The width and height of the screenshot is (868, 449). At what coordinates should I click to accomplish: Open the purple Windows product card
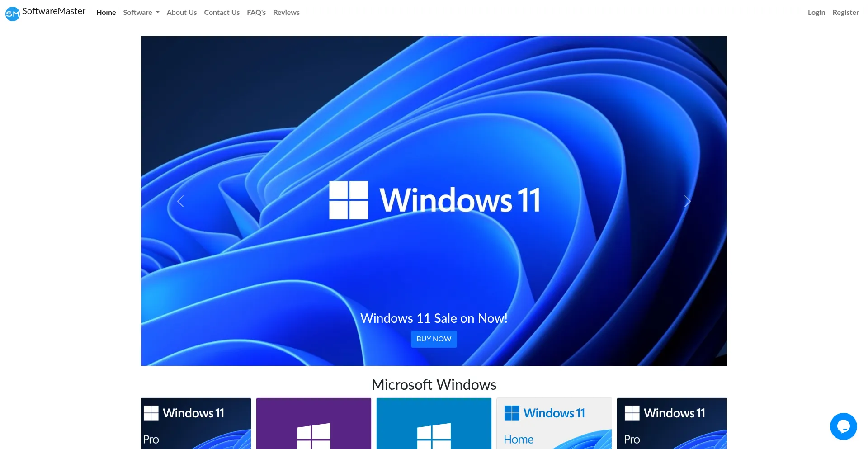pyautogui.click(x=314, y=423)
